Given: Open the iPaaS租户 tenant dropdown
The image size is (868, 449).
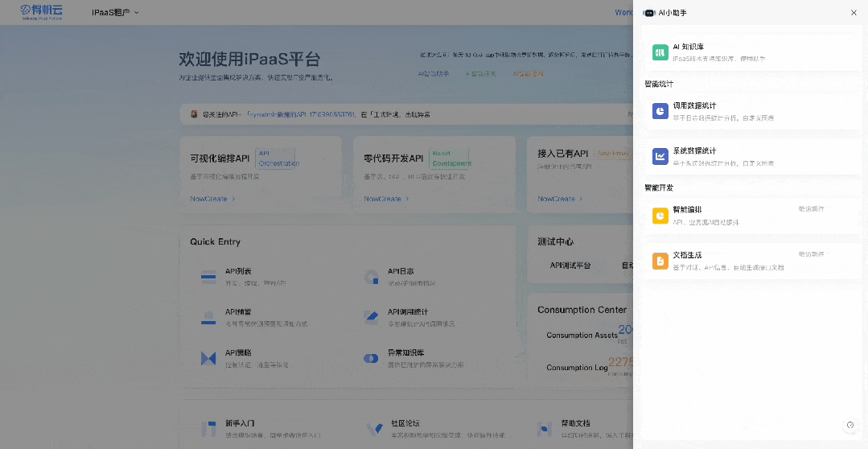Looking at the screenshot, I should (x=115, y=12).
